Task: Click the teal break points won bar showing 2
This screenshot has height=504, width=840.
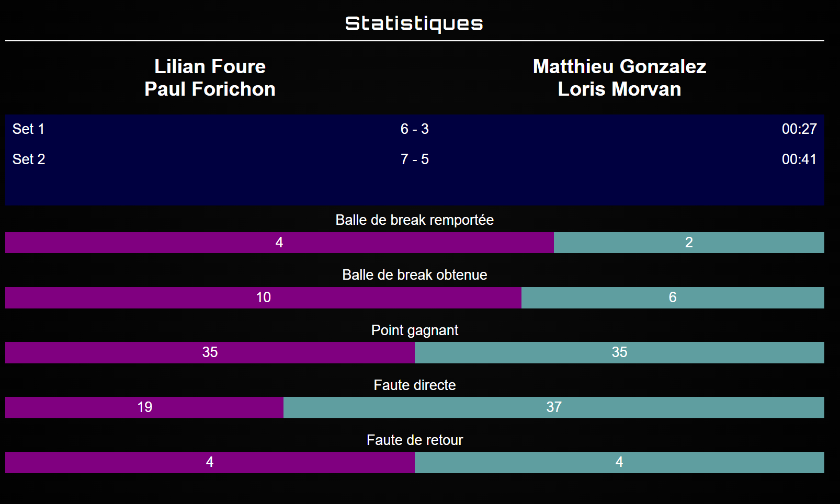Action: click(x=689, y=243)
